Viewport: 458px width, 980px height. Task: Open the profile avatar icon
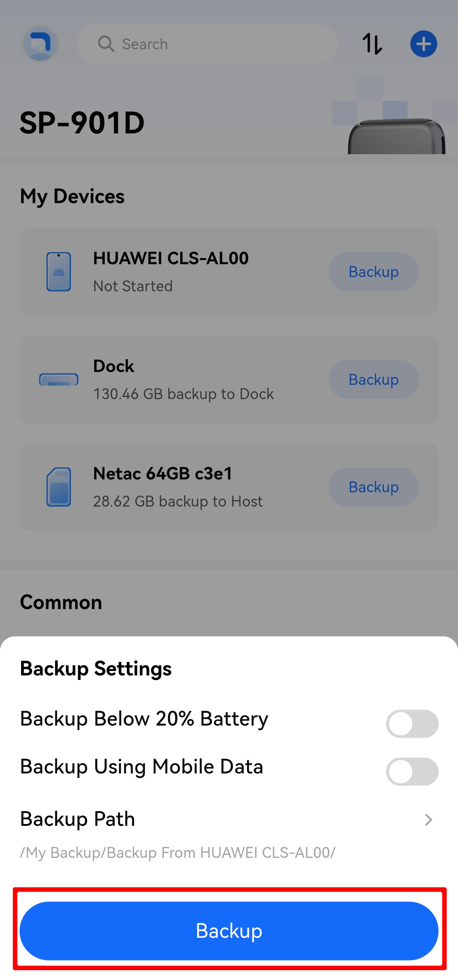pyautogui.click(x=40, y=44)
